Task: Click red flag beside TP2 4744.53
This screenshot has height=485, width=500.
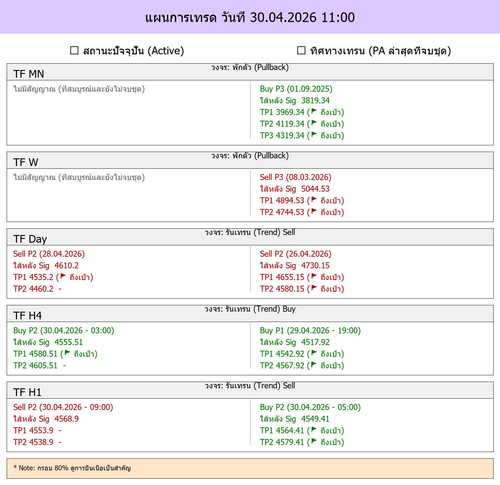Action: point(314,211)
